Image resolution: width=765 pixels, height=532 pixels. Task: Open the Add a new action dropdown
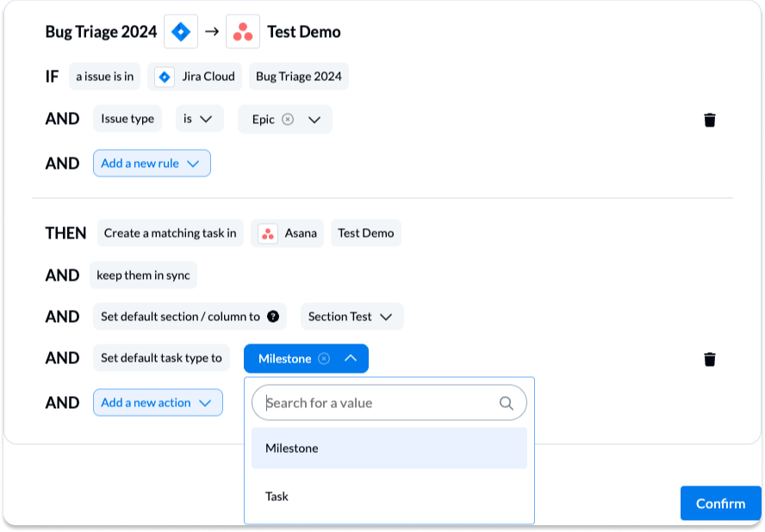click(158, 402)
